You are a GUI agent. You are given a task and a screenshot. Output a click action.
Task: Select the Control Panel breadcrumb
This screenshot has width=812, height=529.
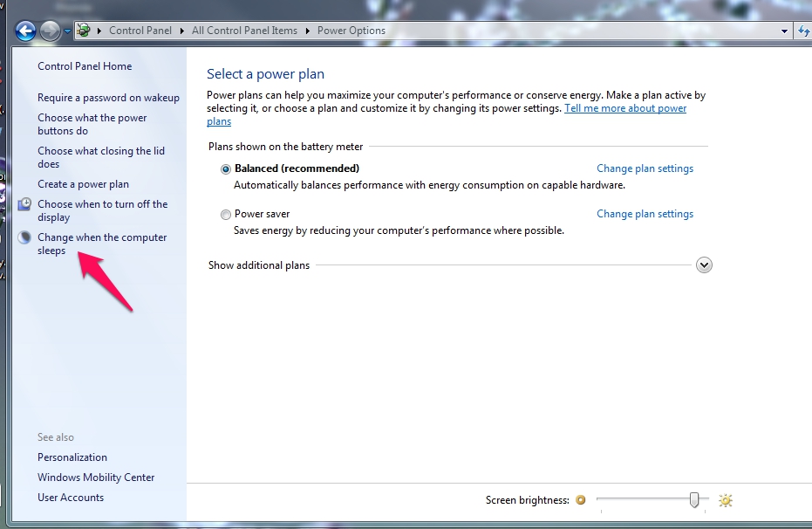(140, 31)
